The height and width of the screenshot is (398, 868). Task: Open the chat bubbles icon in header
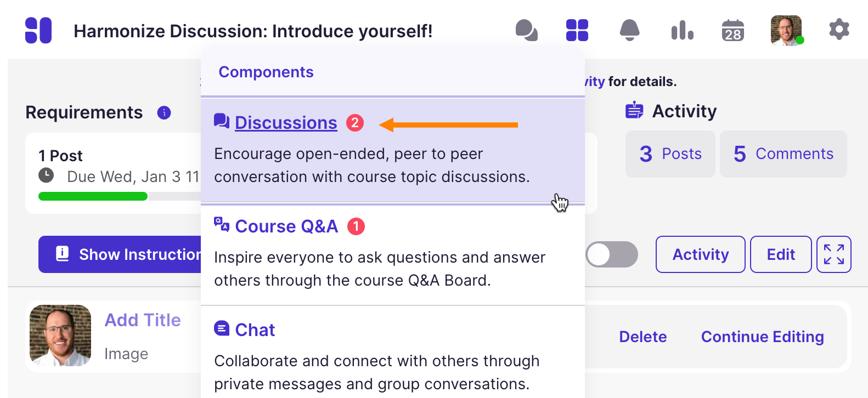527,30
